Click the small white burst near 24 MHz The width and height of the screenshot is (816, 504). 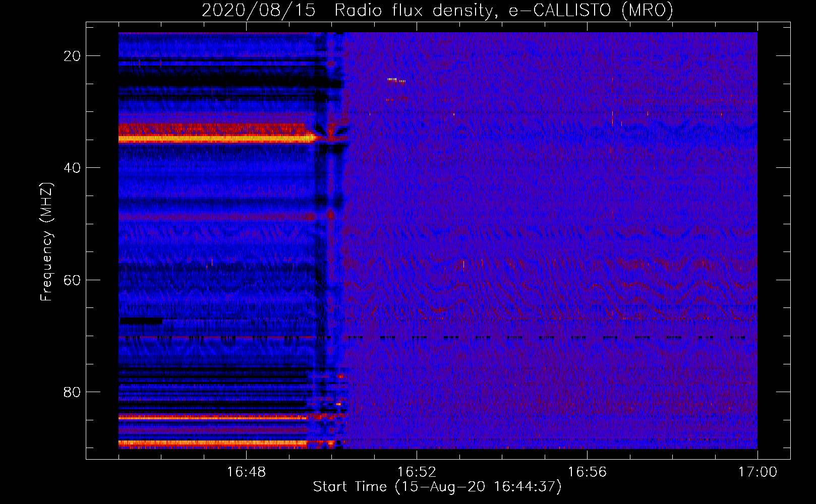392,79
